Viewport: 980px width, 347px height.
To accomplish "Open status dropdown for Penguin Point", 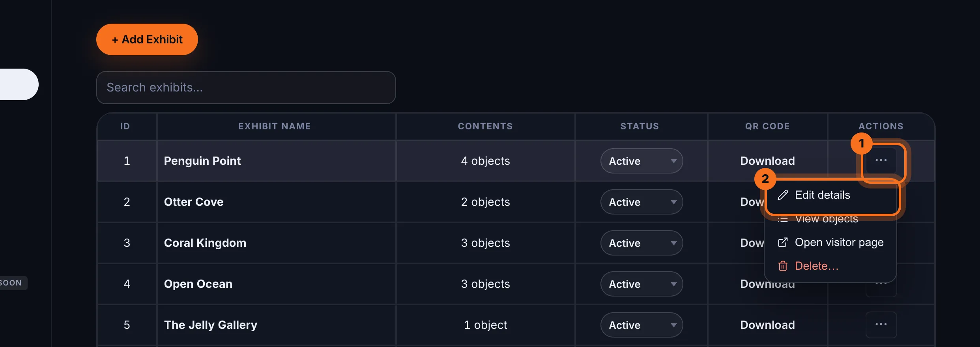I will coord(641,161).
